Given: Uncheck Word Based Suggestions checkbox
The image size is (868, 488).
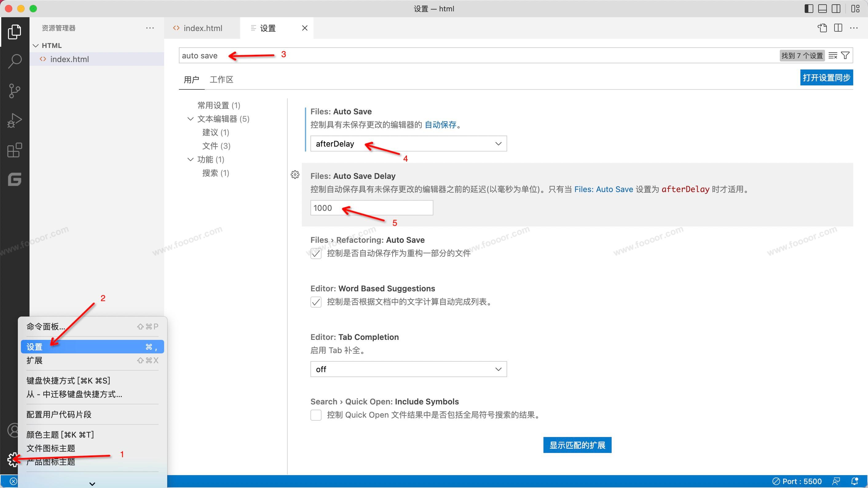Looking at the screenshot, I should 316,302.
